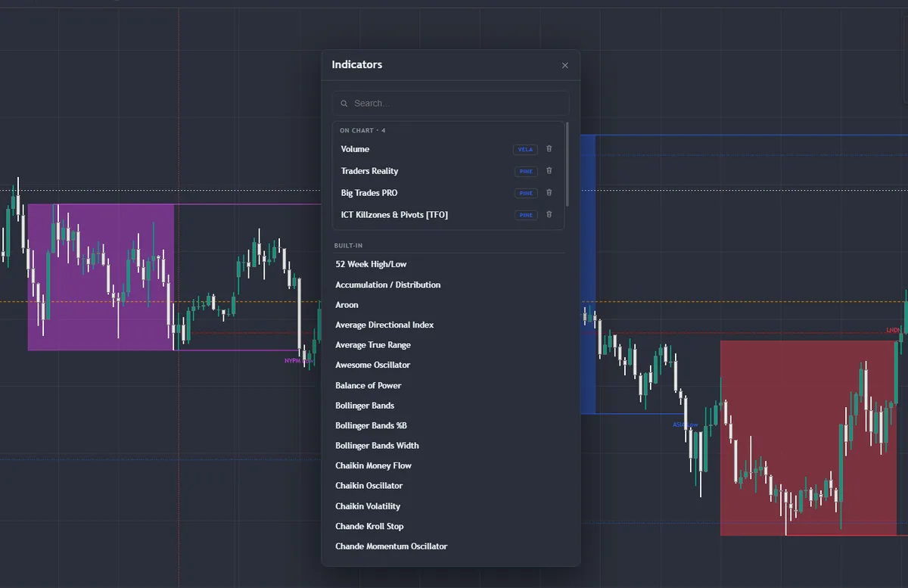Click the On Chart list scrollbar

(x=567, y=164)
